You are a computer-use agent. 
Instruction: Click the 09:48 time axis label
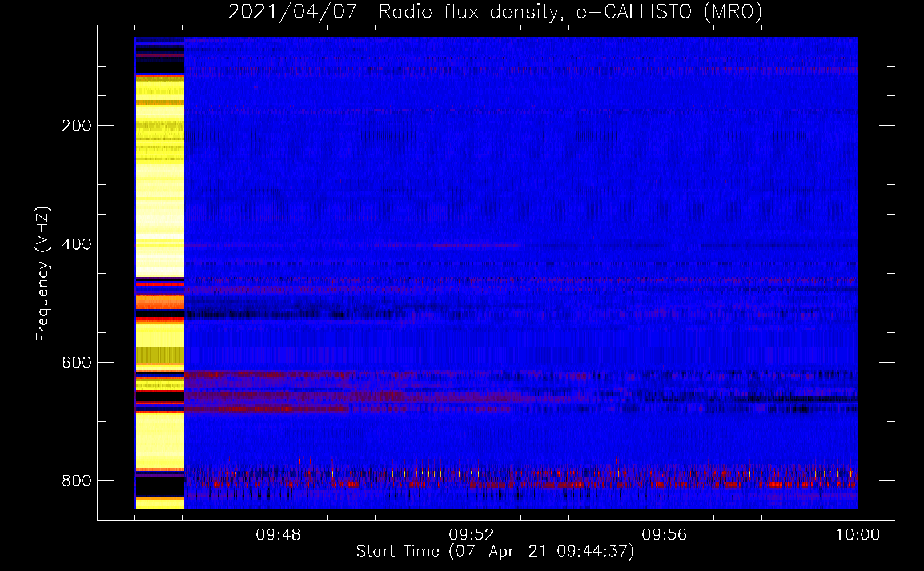click(x=278, y=535)
